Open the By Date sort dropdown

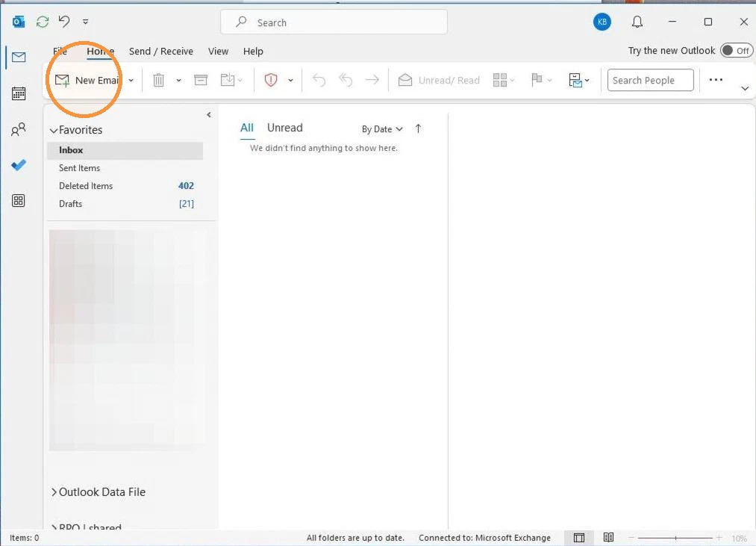(382, 129)
